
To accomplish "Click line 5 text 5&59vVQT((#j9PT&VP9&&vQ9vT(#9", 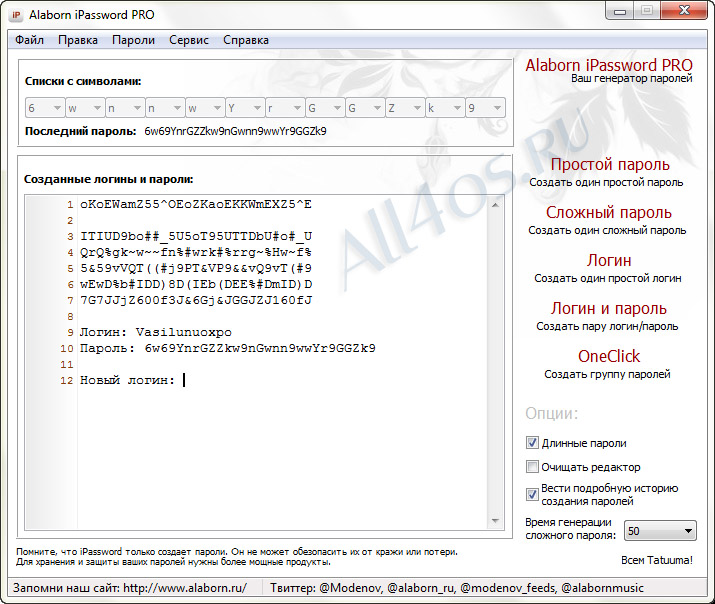I will pyautogui.click(x=196, y=268).
